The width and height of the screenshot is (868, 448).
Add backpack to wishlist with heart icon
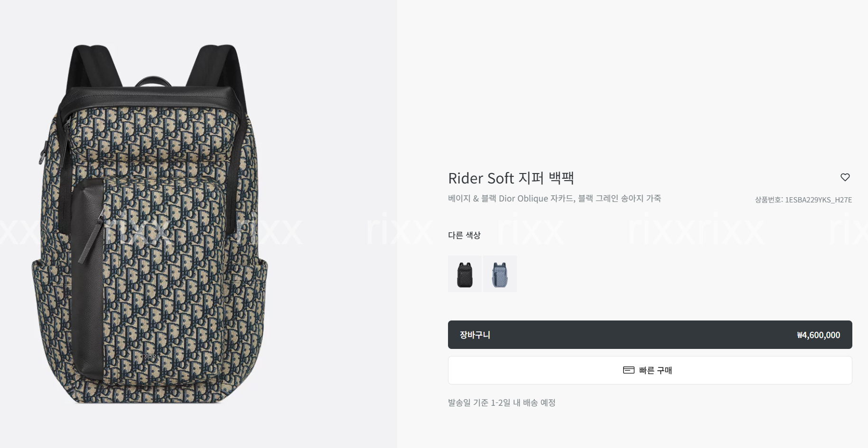tap(845, 177)
